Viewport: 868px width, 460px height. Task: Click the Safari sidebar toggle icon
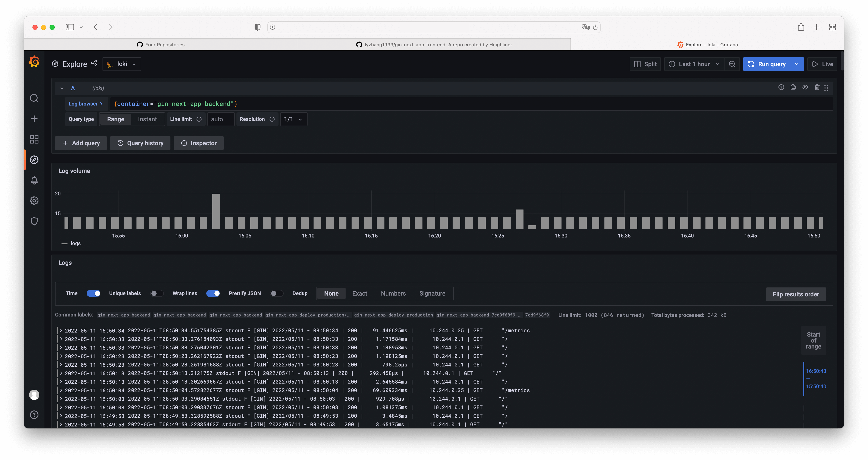click(x=70, y=27)
